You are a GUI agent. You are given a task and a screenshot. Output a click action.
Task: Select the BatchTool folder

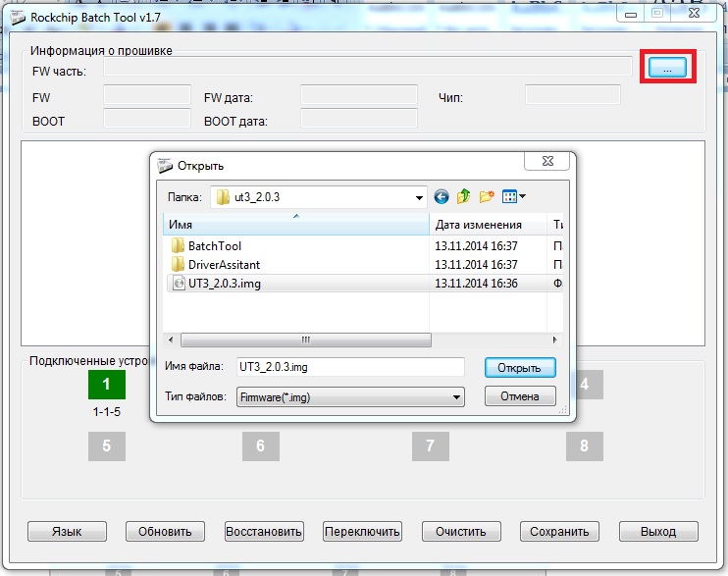coord(214,245)
